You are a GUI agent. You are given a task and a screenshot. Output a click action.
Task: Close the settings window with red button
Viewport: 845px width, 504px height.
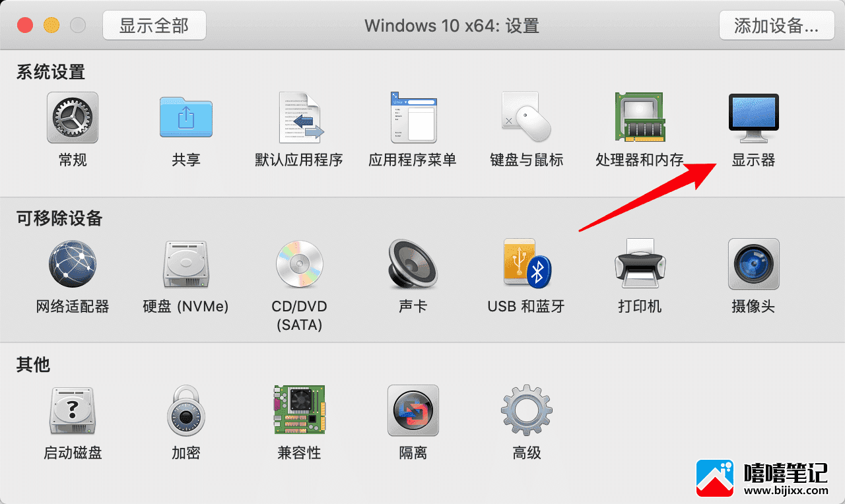pos(25,25)
